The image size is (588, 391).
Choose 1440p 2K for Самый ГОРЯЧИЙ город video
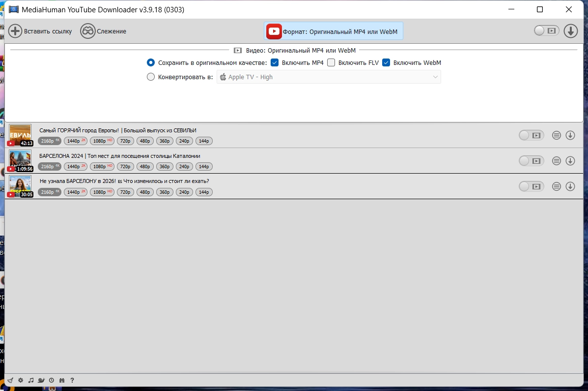(x=76, y=141)
